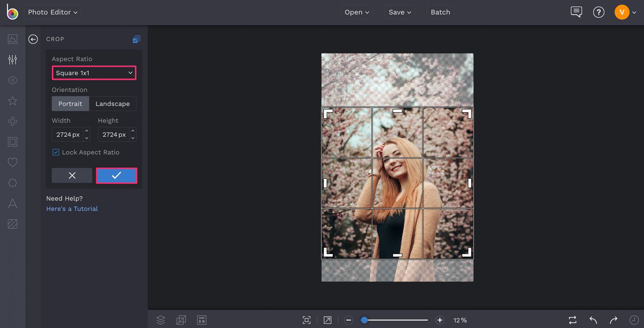
Task: Open the Effects star panel
Action: [12, 101]
